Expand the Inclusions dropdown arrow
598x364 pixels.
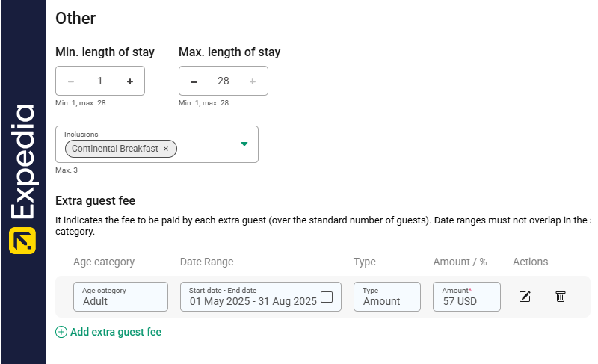[244, 144]
